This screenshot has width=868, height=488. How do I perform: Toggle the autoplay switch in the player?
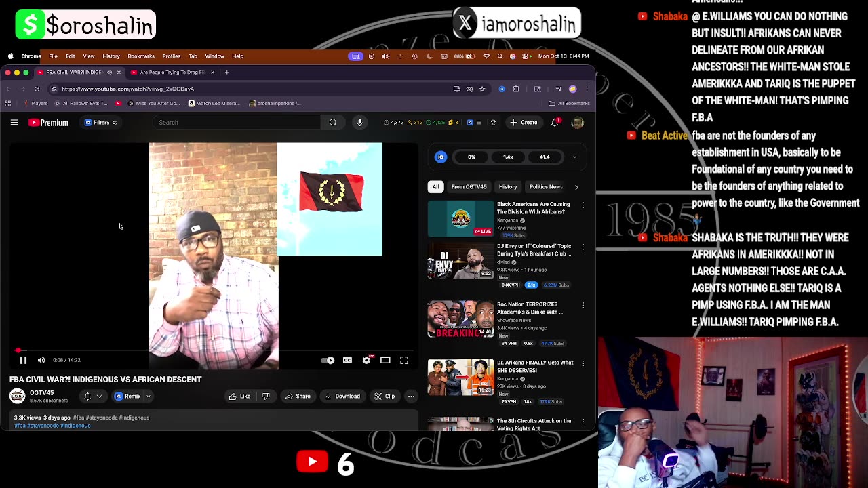pos(328,361)
